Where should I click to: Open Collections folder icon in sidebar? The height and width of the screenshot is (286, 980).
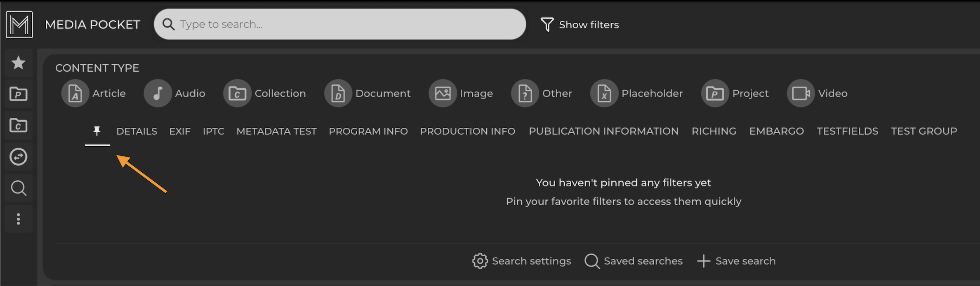tap(19, 126)
